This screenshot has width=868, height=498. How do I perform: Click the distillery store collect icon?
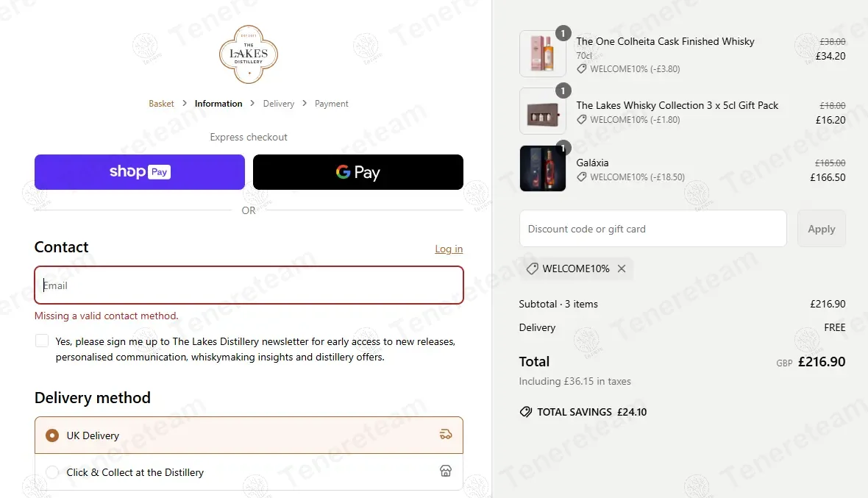pos(446,472)
